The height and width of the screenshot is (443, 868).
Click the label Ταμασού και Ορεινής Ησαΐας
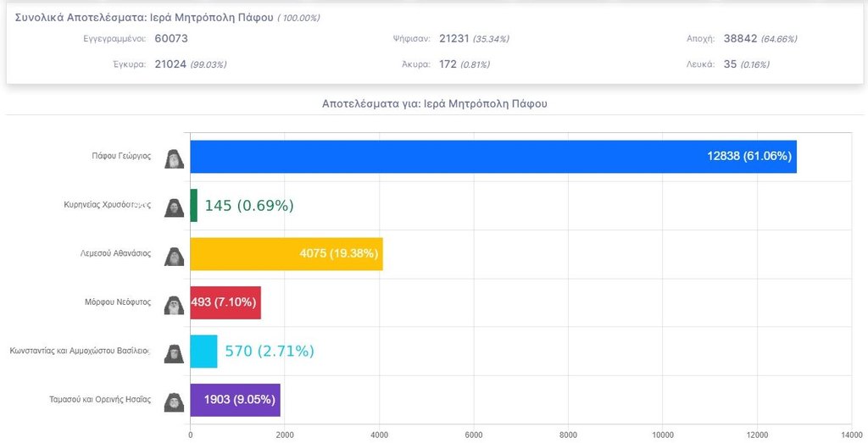pyautogui.click(x=100, y=400)
